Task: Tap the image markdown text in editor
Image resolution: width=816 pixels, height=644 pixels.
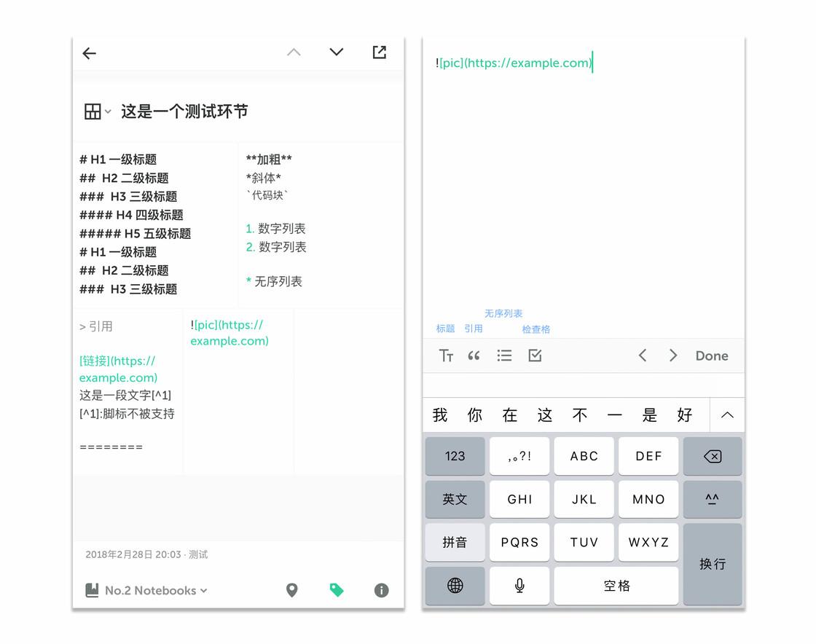Action: click(x=514, y=63)
